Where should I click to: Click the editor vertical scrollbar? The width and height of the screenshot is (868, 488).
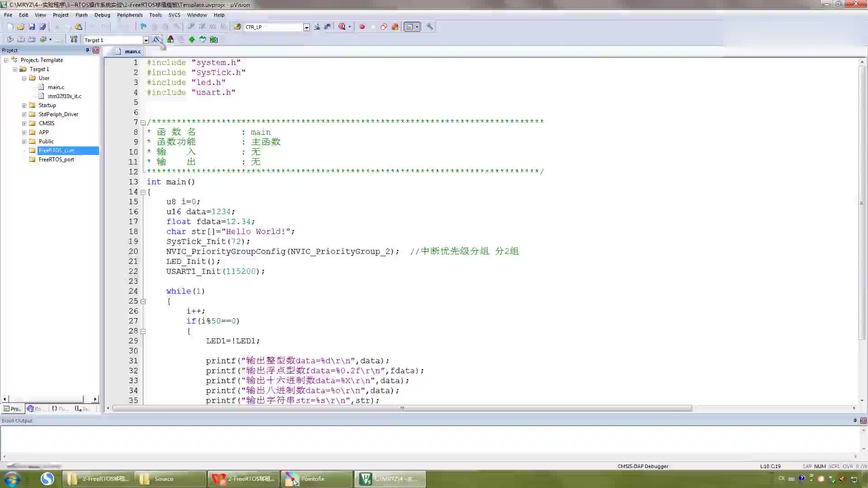click(x=862, y=203)
